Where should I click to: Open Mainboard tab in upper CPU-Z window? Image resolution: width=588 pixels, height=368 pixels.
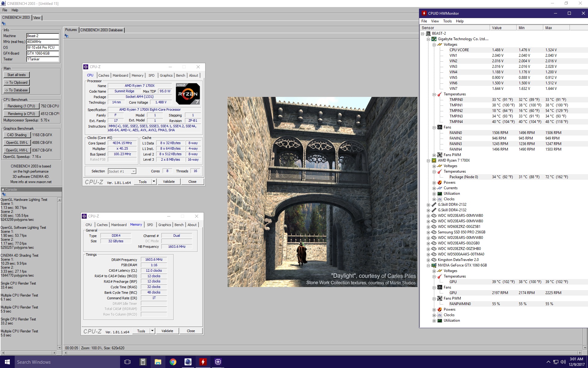[x=120, y=75]
